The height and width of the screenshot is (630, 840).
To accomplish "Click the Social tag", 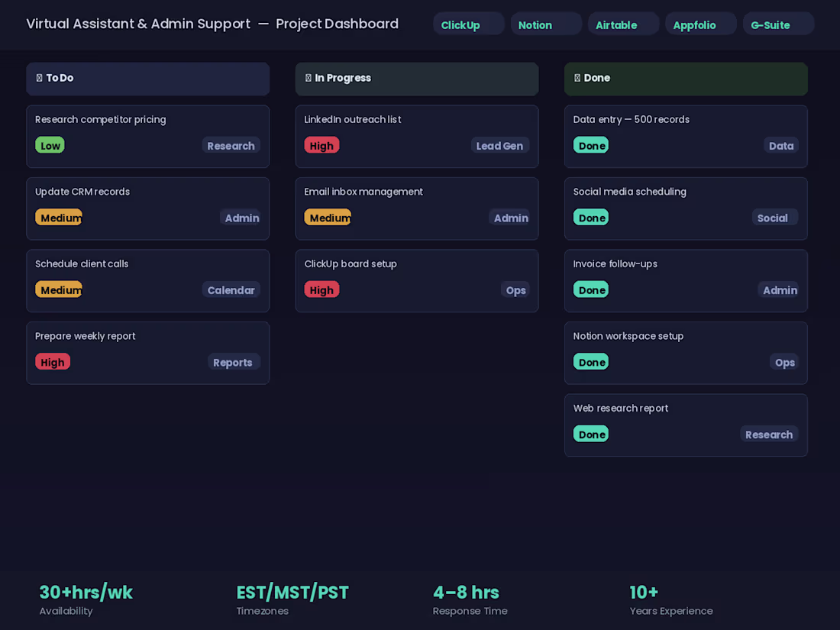I will tap(774, 218).
